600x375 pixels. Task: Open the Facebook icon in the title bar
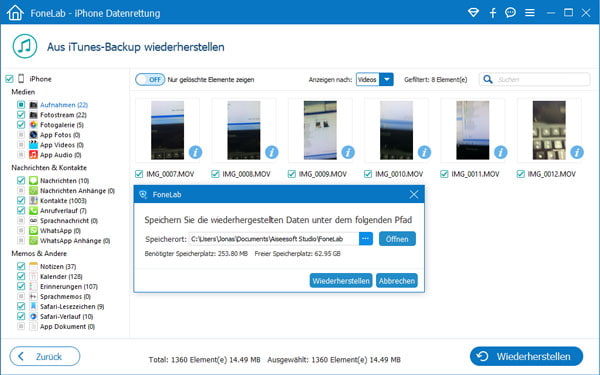click(x=493, y=13)
